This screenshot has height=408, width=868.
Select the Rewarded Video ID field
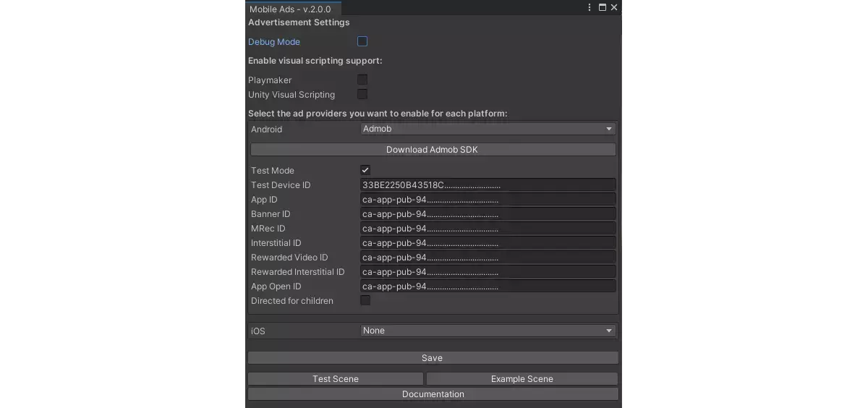pos(488,258)
